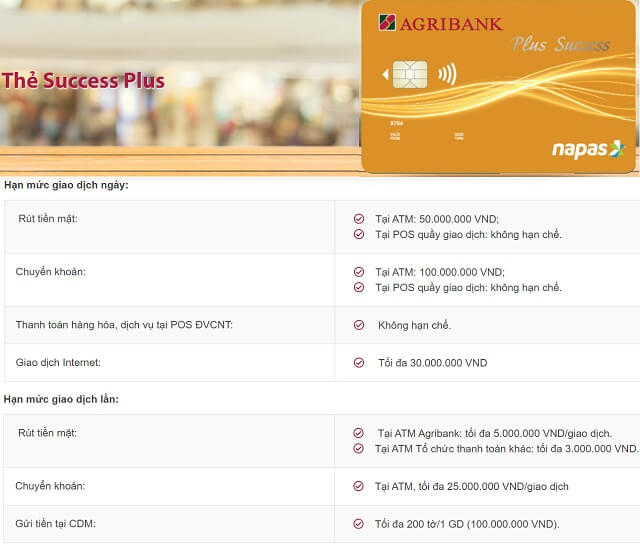This screenshot has height=550, width=640.
Task: Click check icon beside Tối đa 200 tờ/1 GD
Action: (358, 523)
